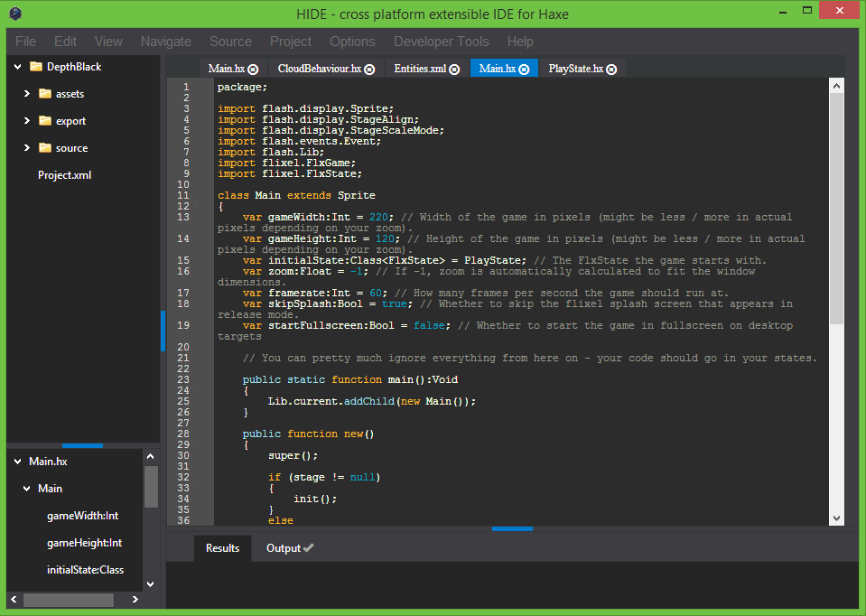Click the editor scrollbar down arrow

click(x=836, y=518)
